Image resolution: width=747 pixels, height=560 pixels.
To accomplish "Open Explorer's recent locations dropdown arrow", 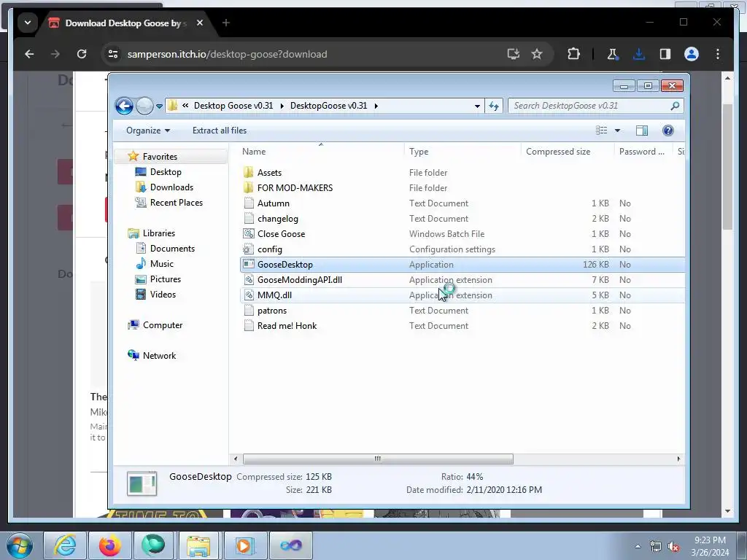I will [x=159, y=106].
